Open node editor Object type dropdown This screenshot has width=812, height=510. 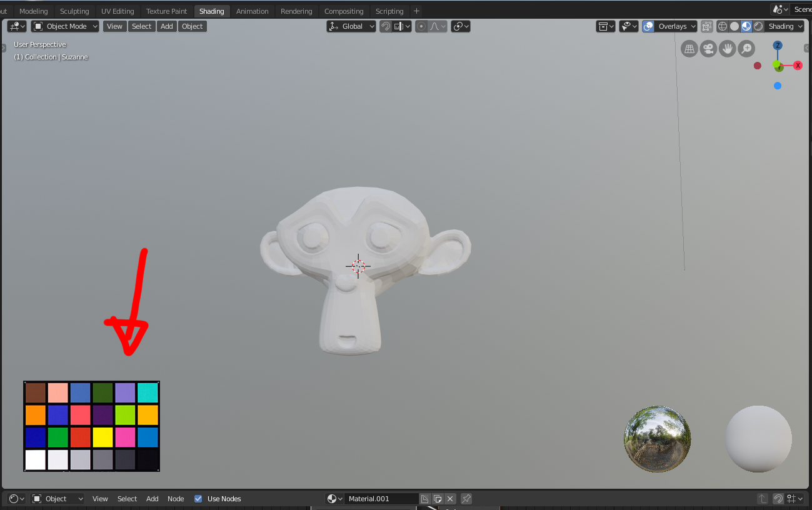(x=58, y=499)
